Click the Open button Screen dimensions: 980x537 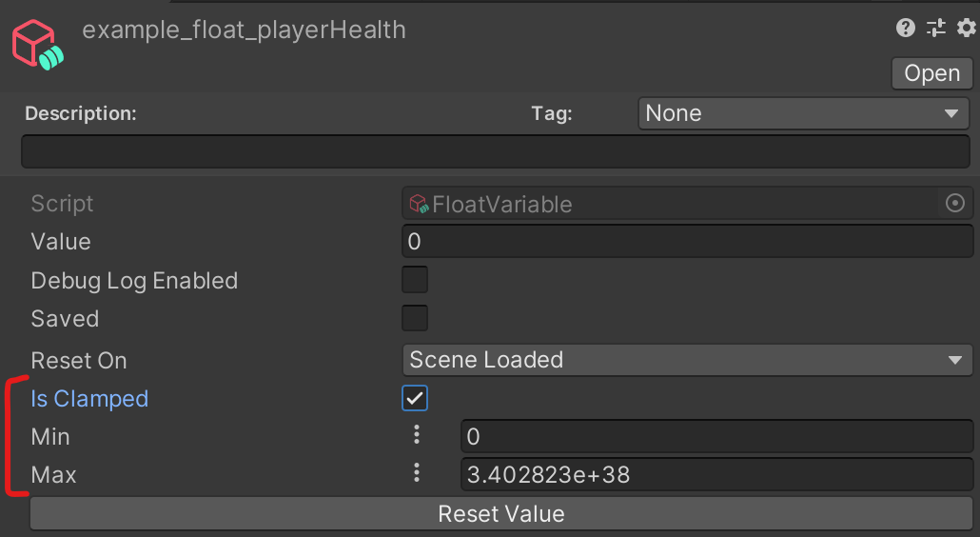(931, 73)
